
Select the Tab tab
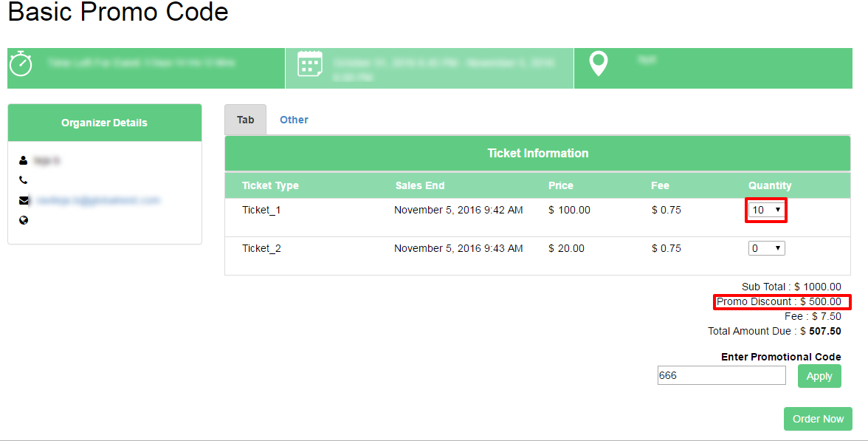[x=245, y=120]
